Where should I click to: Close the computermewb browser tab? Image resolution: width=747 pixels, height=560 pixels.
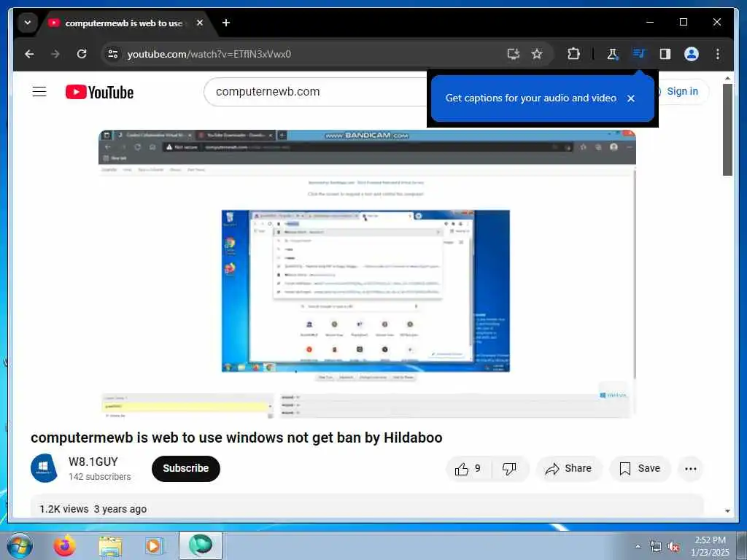coord(200,23)
